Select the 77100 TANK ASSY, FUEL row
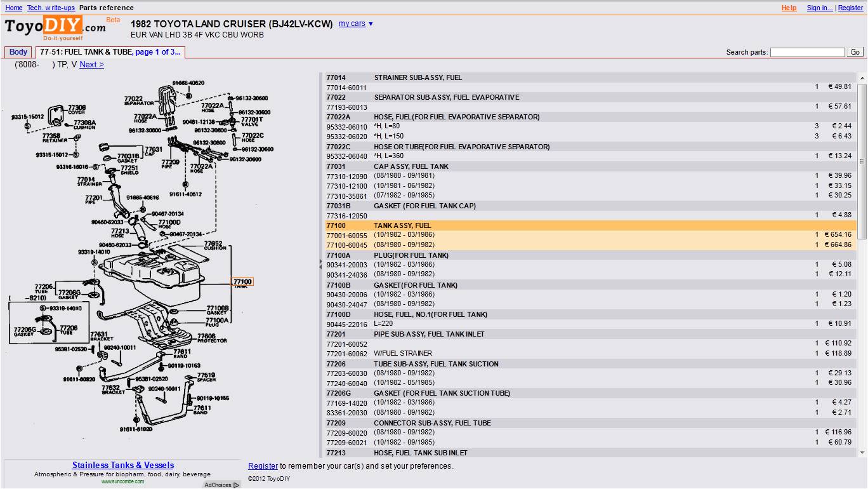Image resolution: width=868 pixels, height=489 pixels. 591,225
